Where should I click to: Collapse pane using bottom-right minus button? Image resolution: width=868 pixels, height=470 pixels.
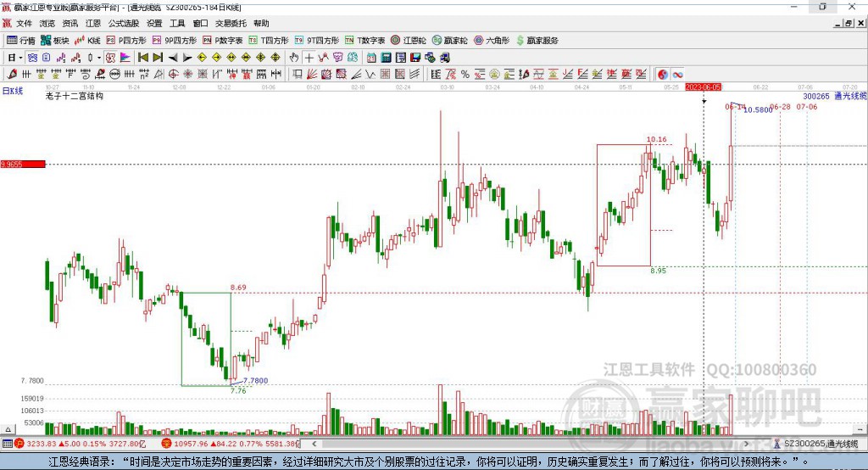[x=860, y=429]
